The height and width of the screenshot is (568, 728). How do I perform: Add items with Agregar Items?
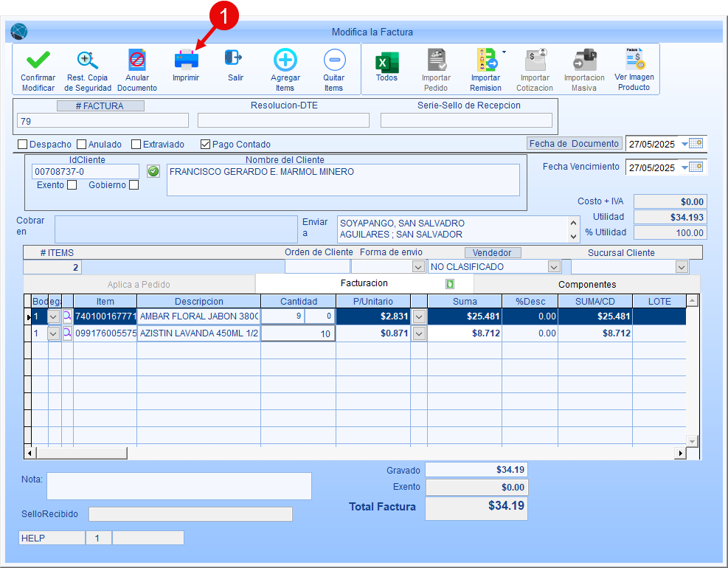[285, 60]
